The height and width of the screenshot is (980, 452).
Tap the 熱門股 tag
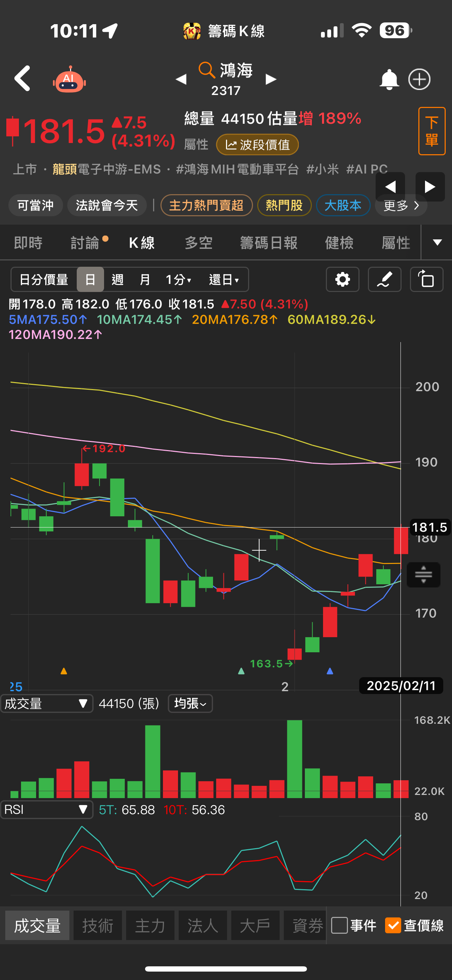pos(284,206)
